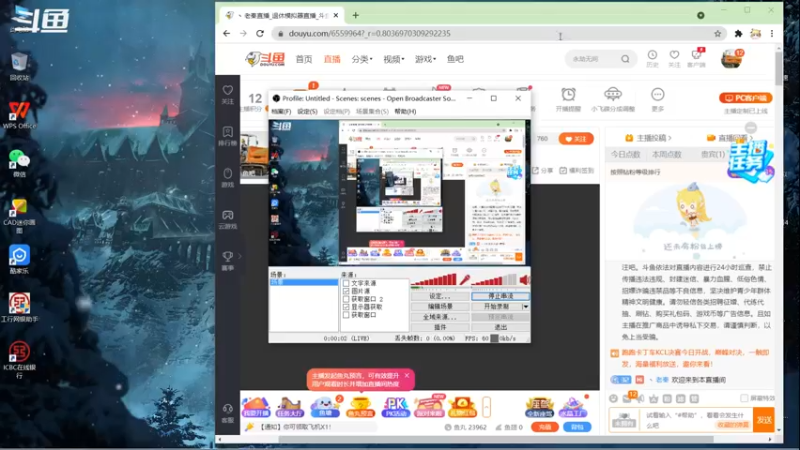Open the WPS Office desktop shortcut
Screen dimensions: 800x450
point(19,115)
